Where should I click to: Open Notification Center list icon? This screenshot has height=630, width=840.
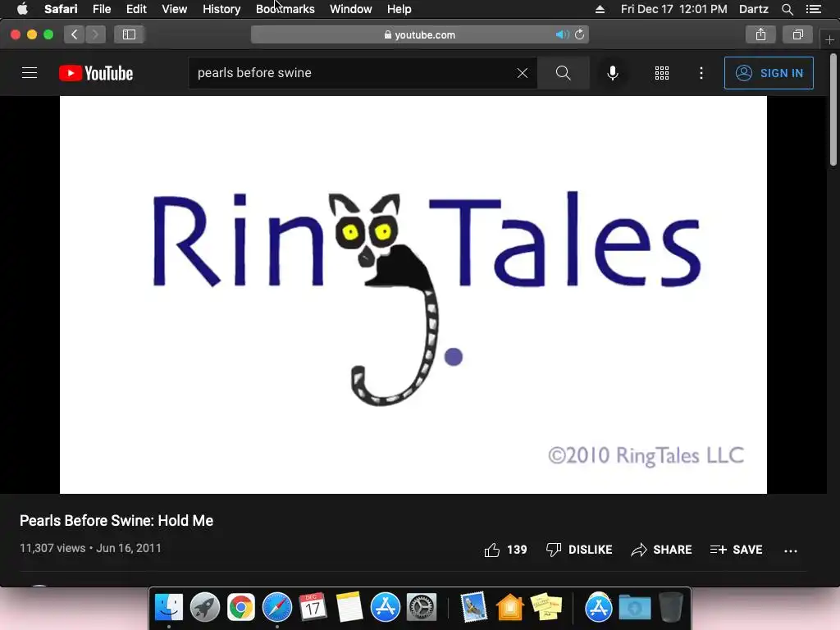[813, 9]
